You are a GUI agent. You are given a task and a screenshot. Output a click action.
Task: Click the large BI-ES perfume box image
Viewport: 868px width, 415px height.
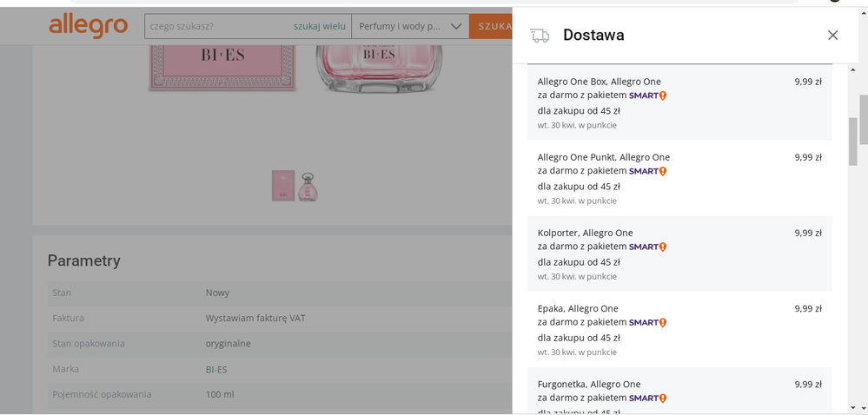[x=222, y=68]
